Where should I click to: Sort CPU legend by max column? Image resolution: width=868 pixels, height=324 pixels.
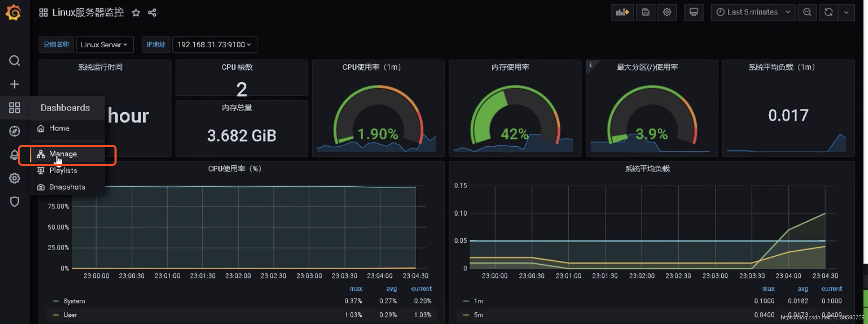click(356, 289)
